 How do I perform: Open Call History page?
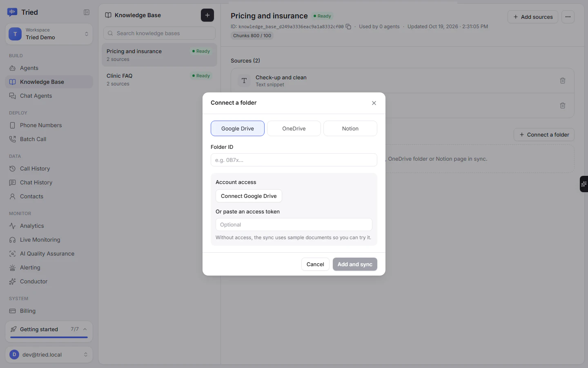[x=49, y=168]
